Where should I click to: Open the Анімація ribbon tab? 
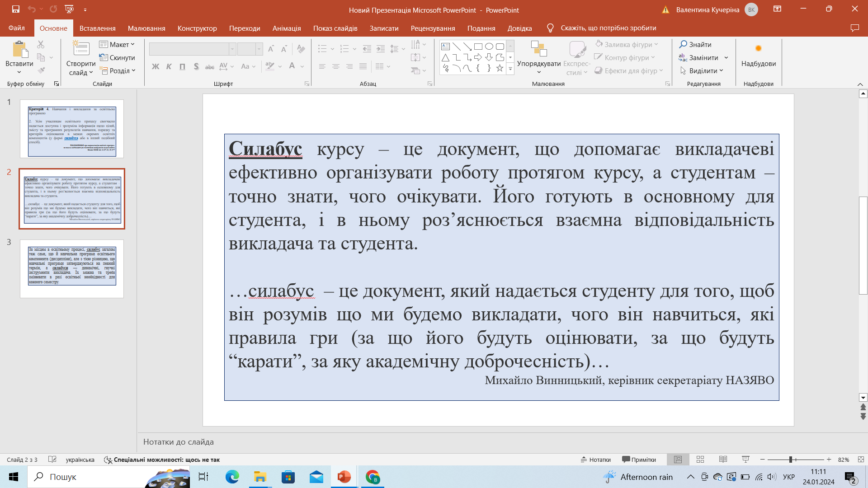pyautogui.click(x=286, y=28)
